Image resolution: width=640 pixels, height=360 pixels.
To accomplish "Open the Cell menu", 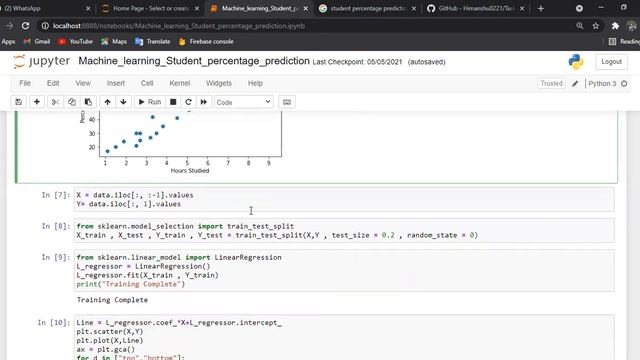I will 147,83.
